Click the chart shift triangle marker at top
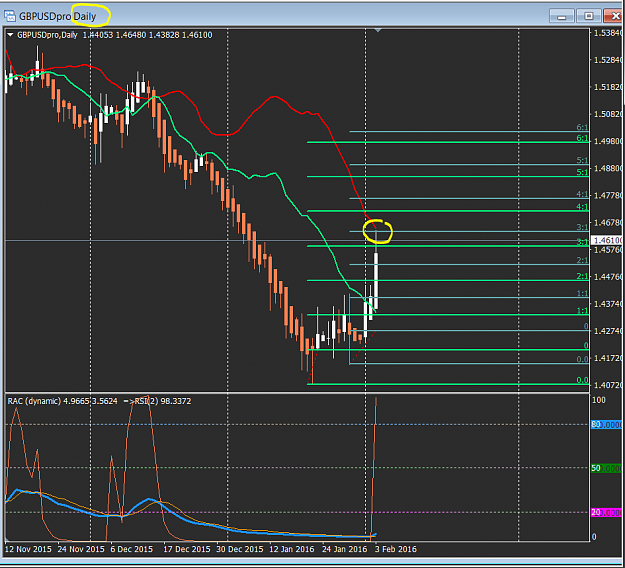Image resolution: width=625 pixels, height=568 pixels. [378, 30]
